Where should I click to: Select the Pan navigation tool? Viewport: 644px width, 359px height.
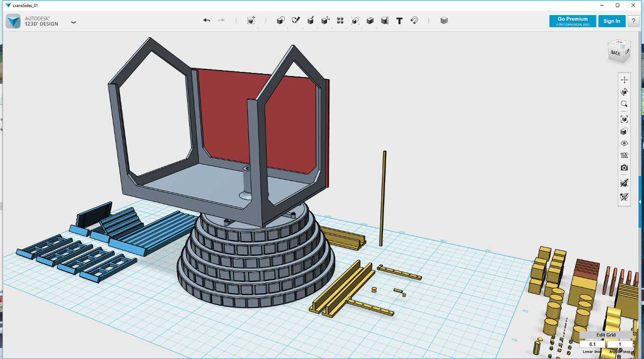[624, 80]
